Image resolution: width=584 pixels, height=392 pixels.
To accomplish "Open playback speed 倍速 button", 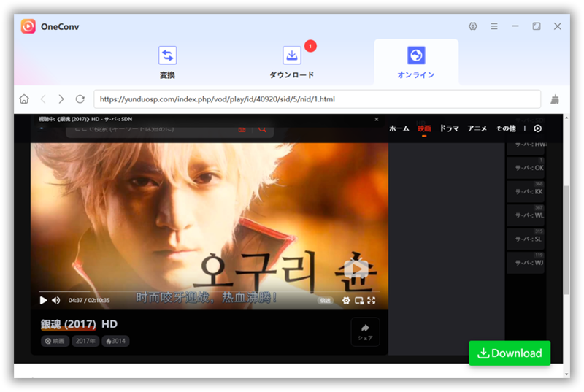I will tap(325, 301).
